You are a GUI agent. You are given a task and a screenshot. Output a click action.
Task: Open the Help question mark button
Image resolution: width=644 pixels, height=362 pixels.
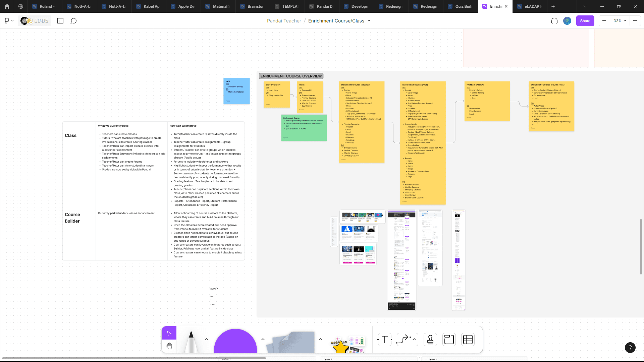[x=630, y=348]
